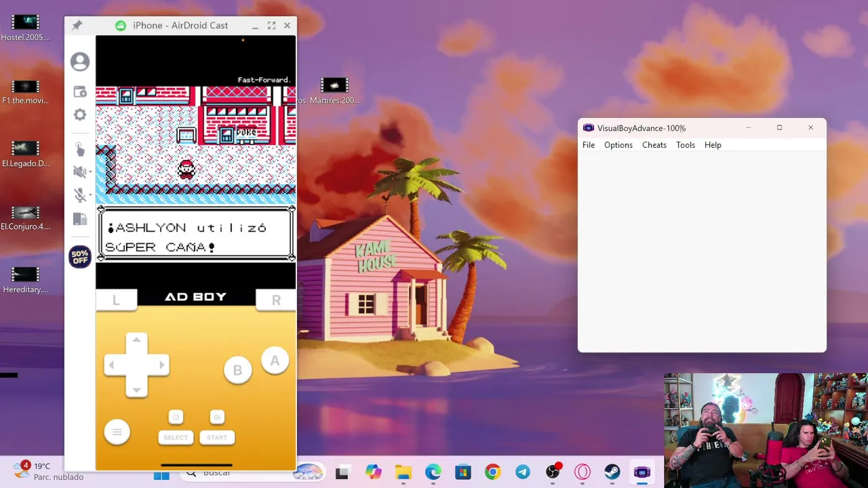Image resolution: width=868 pixels, height=488 pixels.
Task: Open File Explorer from the taskbar
Action: tap(403, 472)
